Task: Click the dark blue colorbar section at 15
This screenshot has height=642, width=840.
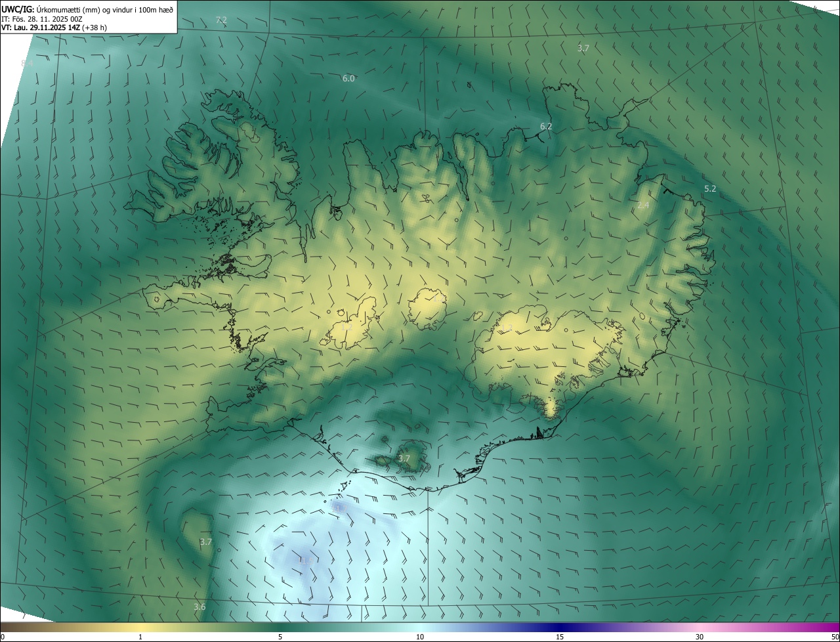Action: click(560, 628)
